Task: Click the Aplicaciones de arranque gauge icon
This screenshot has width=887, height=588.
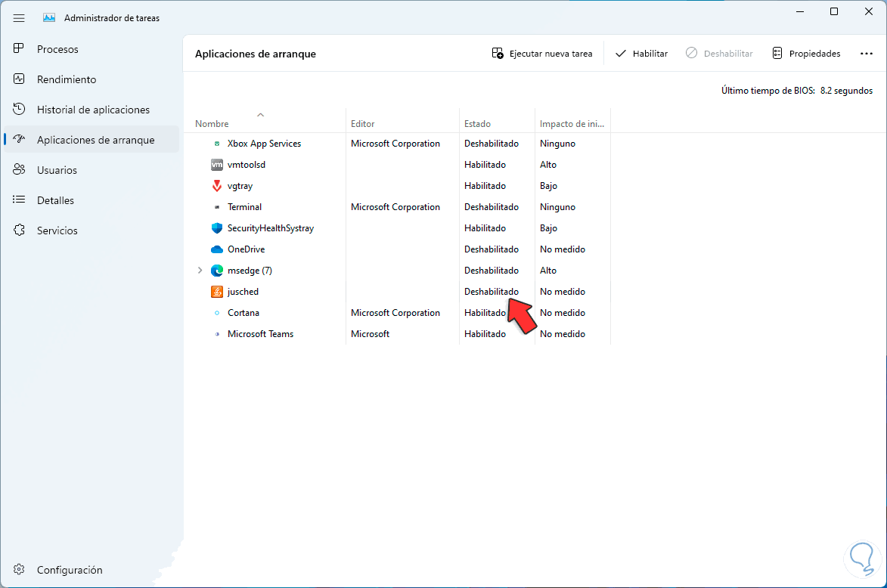Action: pos(19,139)
